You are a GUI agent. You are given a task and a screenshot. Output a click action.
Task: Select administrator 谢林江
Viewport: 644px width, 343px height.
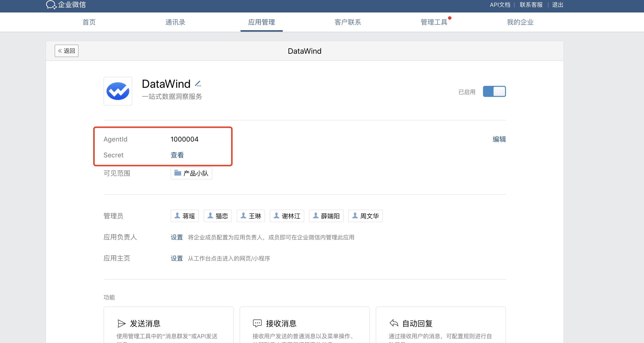click(x=287, y=216)
